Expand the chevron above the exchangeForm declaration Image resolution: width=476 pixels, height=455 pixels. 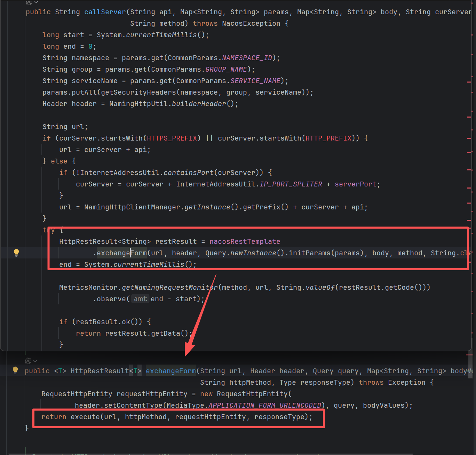(35, 361)
